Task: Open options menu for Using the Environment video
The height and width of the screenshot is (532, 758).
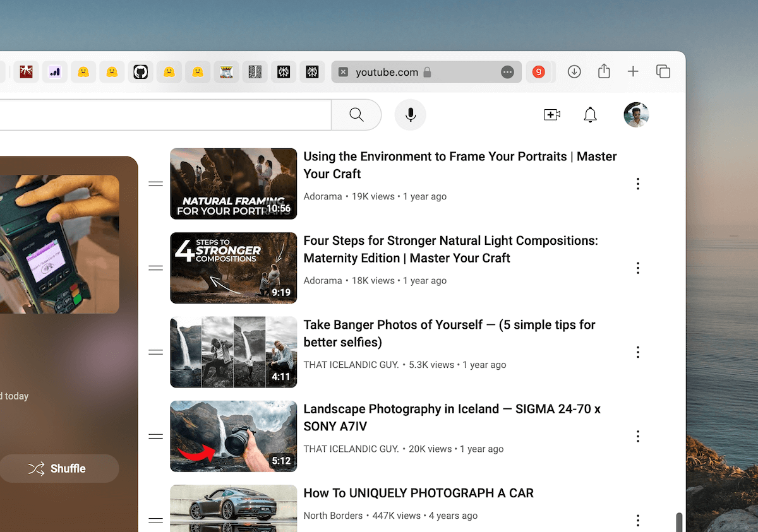Action: [x=638, y=184]
